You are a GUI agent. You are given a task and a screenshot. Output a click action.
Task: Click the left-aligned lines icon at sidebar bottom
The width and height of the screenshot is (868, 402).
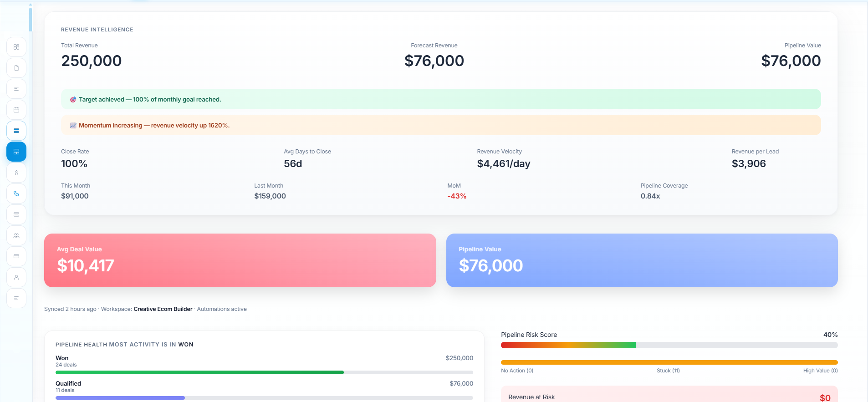tap(16, 298)
